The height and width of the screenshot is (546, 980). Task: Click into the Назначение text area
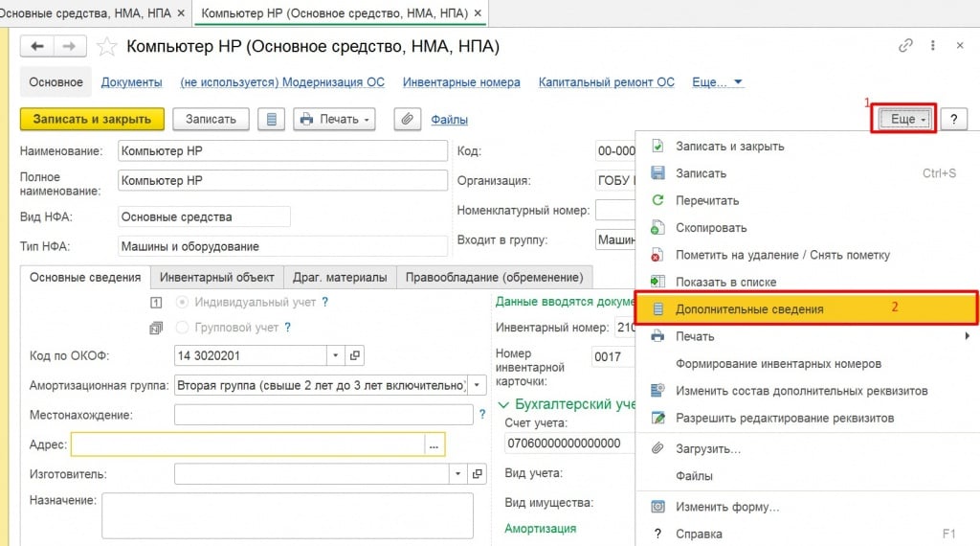coord(287,515)
